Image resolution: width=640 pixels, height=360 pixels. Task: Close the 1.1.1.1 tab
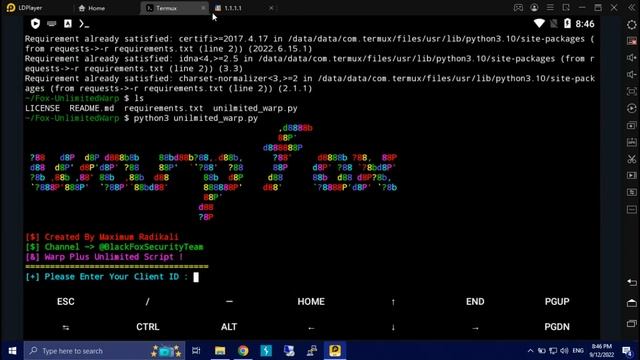click(x=271, y=8)
